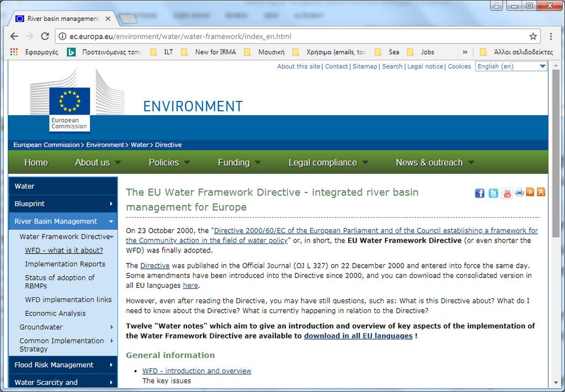The width and height of the screenshot is (565, 392).
Task: Share the page on Facebook
Action: click(479, 194)
